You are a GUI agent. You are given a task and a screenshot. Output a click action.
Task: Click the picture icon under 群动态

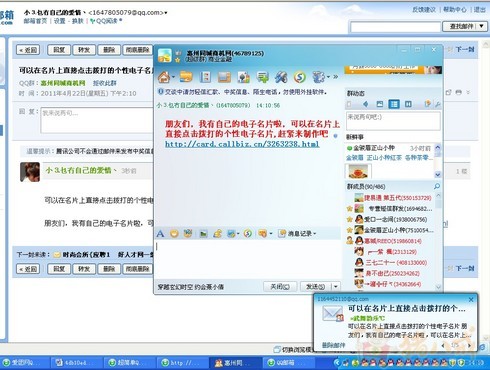point(380,104)
